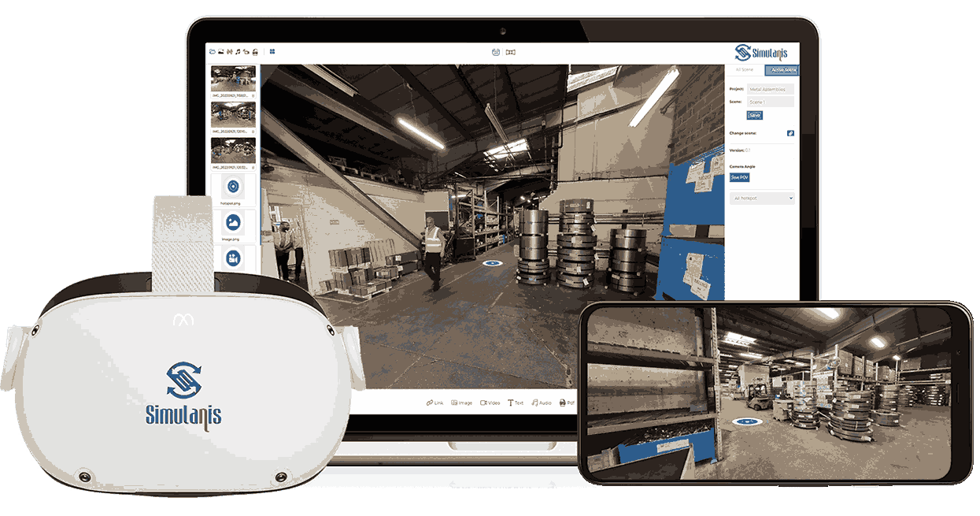Select the Image hotspot tool

click(x=462, y=403)
